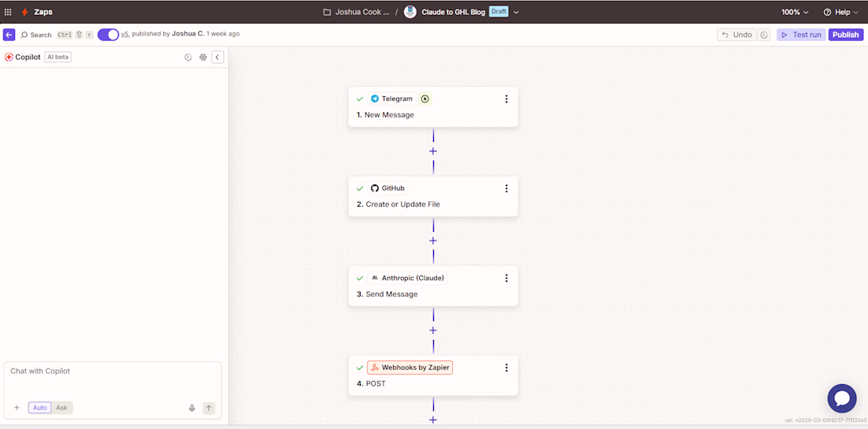Screen dimensions: 868x429
Task: Click the back arrow button
Action: click(x=9, y=35)
